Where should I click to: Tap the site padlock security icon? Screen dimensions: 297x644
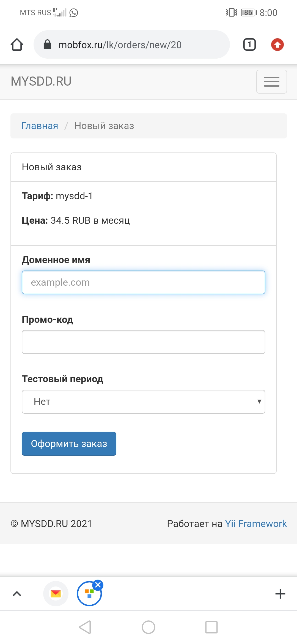(48, 45)
